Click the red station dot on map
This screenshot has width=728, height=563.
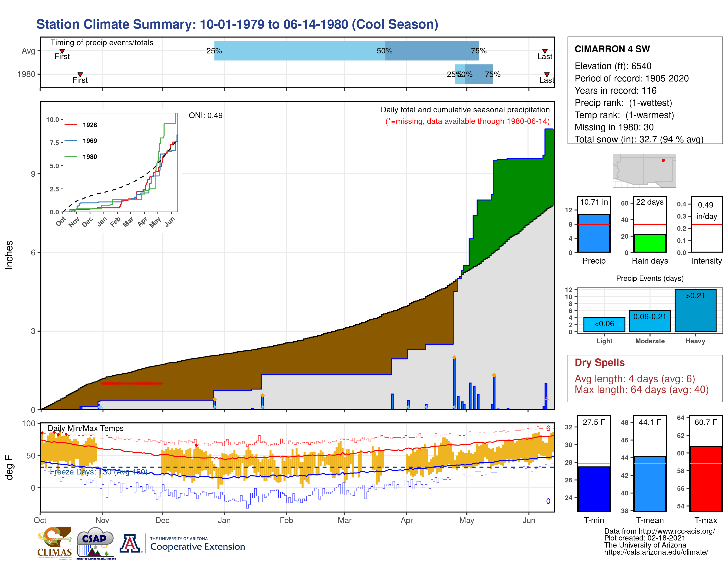[663, 161]
